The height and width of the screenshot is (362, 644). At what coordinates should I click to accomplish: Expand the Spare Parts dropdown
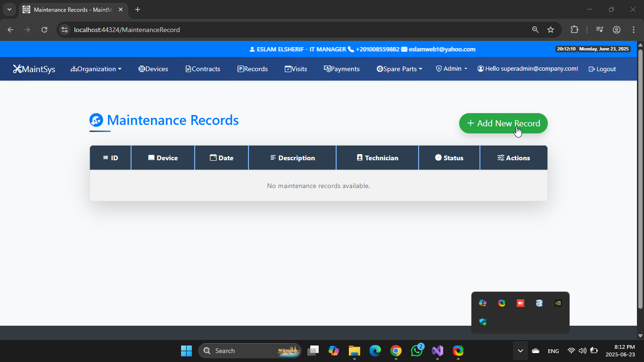tap(399, 69)
